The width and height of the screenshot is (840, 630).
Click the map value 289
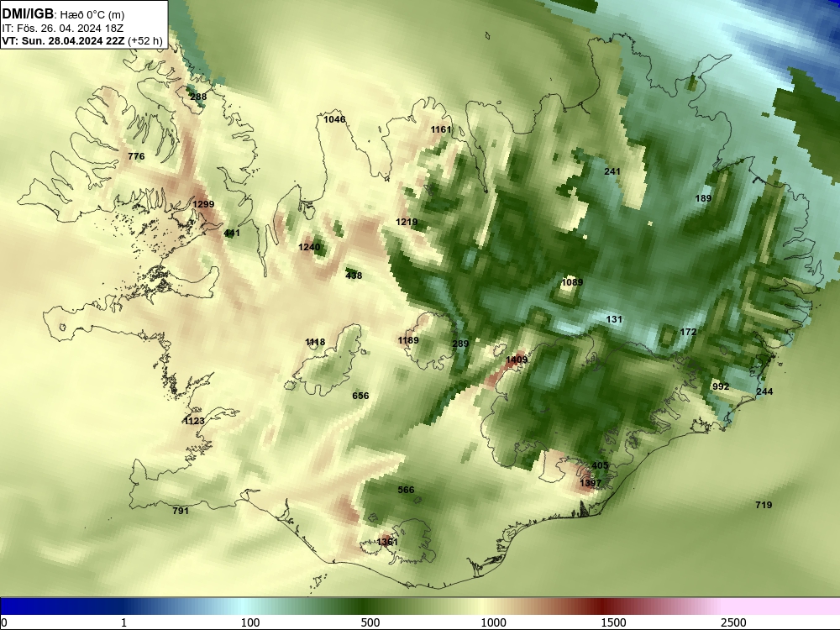(x=460, y=344)
